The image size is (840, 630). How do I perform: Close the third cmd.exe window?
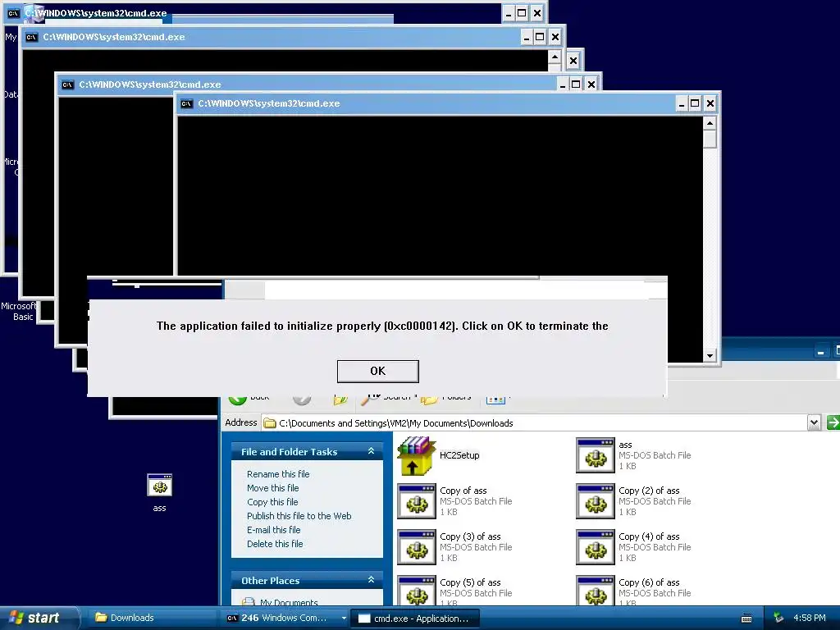(x=591, y=84)
